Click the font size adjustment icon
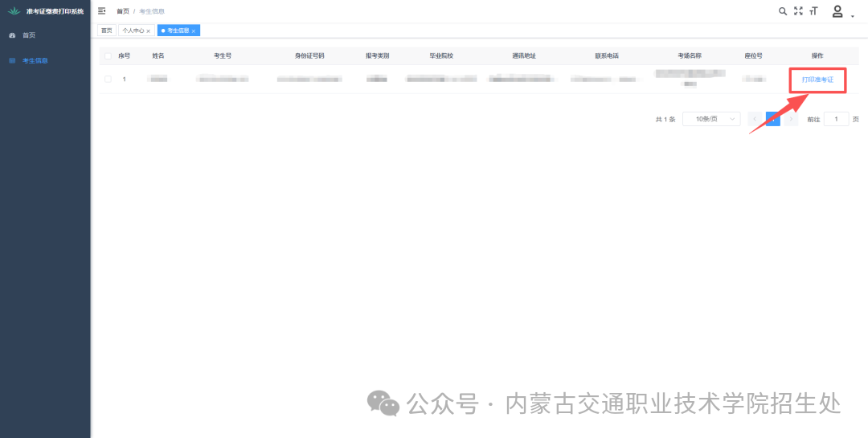Image resolution: width=868 pixels, height=438 pixels. (x=813, y=11)
